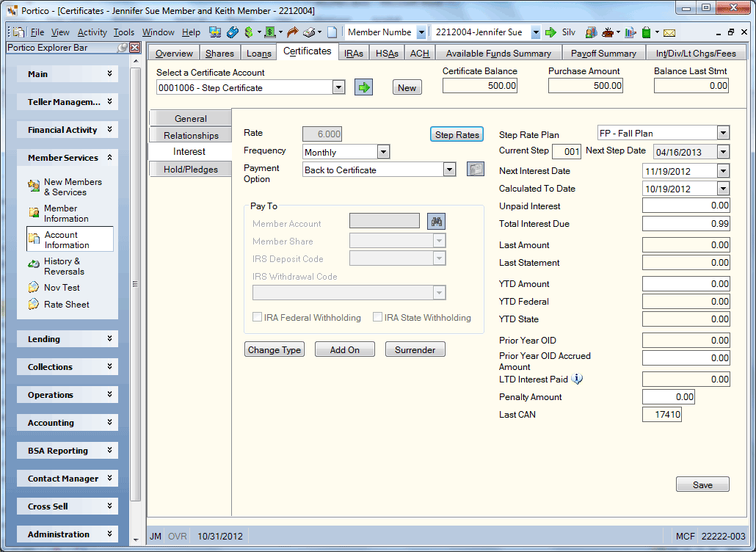Click the Save button
Image resolution: width=756 pixels, height=552 pixels.
702,484
